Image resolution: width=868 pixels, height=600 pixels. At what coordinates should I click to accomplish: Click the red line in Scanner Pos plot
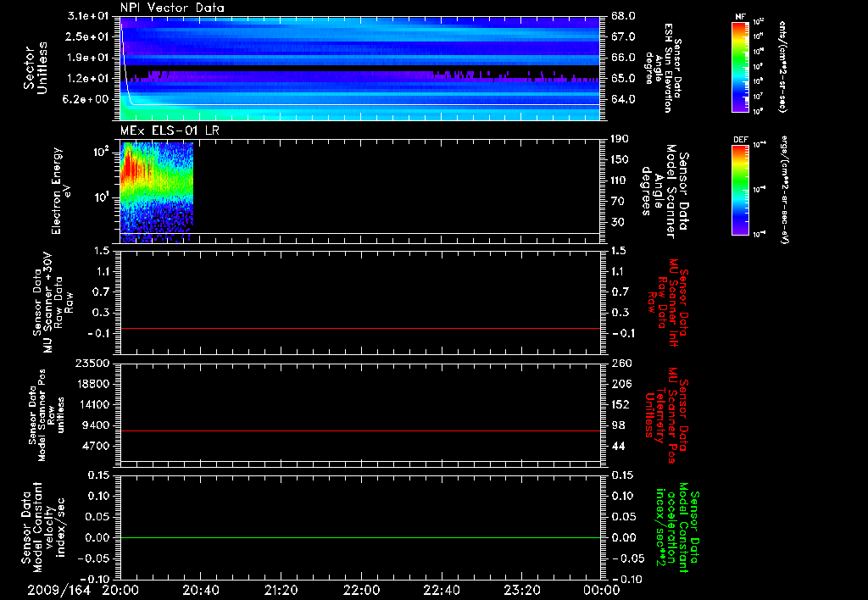[360, 431]
